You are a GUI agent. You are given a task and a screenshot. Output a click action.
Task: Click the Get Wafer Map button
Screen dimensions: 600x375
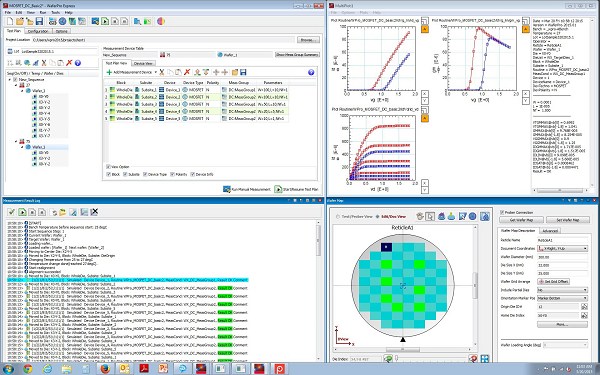(521, 220)
